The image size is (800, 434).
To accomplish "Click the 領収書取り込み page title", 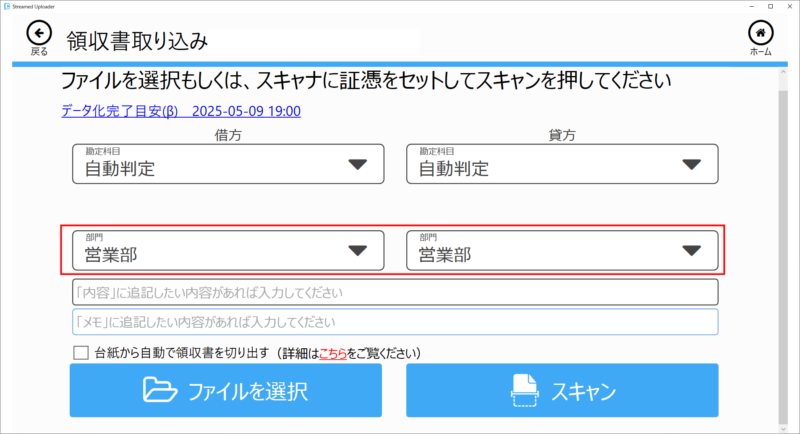I will tap(137, 41).
